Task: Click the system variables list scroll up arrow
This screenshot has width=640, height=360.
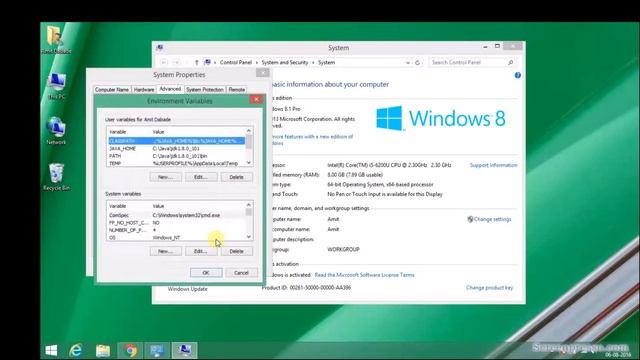Action: 249,205
